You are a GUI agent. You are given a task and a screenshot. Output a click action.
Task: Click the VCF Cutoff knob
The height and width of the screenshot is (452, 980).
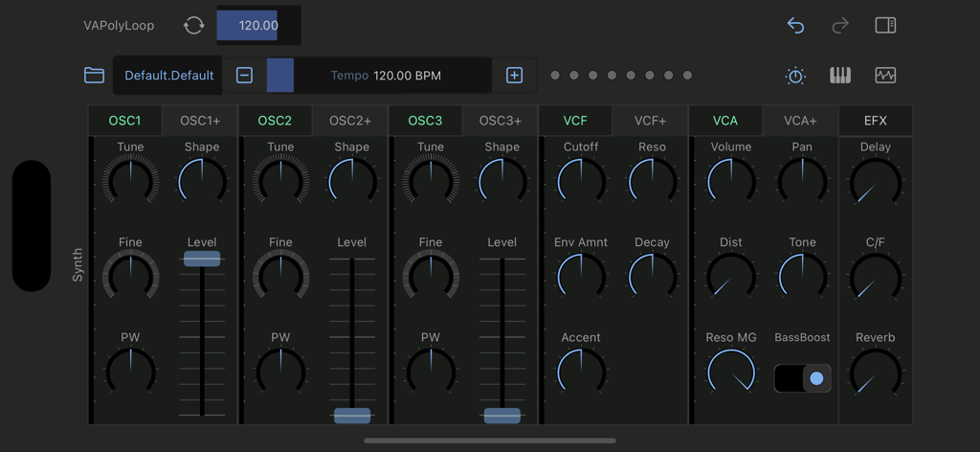(x=581, y=180)
